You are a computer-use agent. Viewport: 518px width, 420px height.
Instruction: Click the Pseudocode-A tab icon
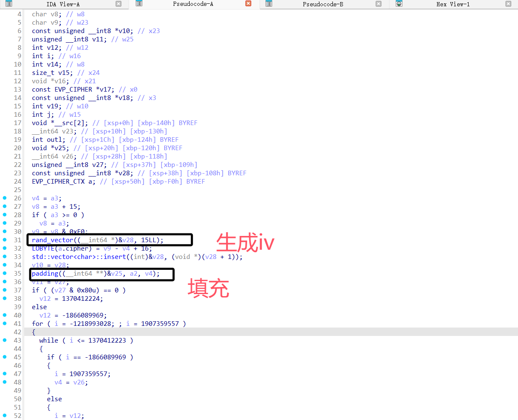(x=139, y=4)
